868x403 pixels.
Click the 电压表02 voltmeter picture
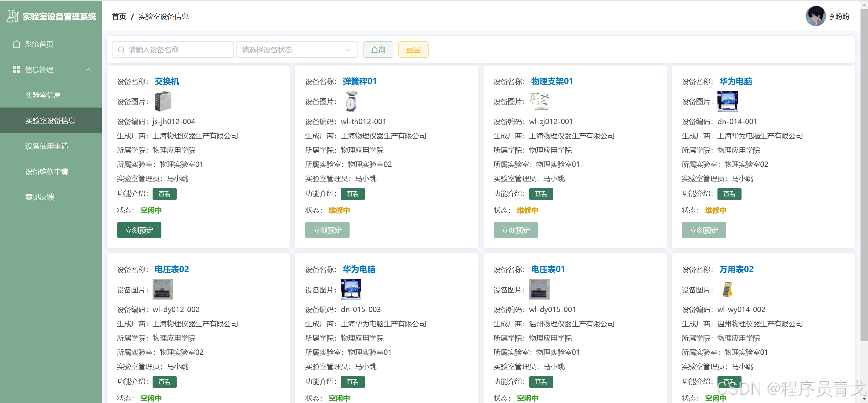coord(163,289)
